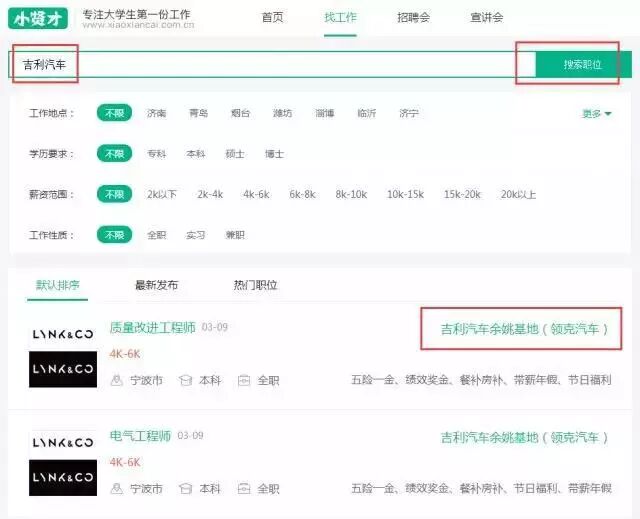Viewport: 640px width, 519px height.
Task: Filter education by 专科
Action: (x=156, y=154)
